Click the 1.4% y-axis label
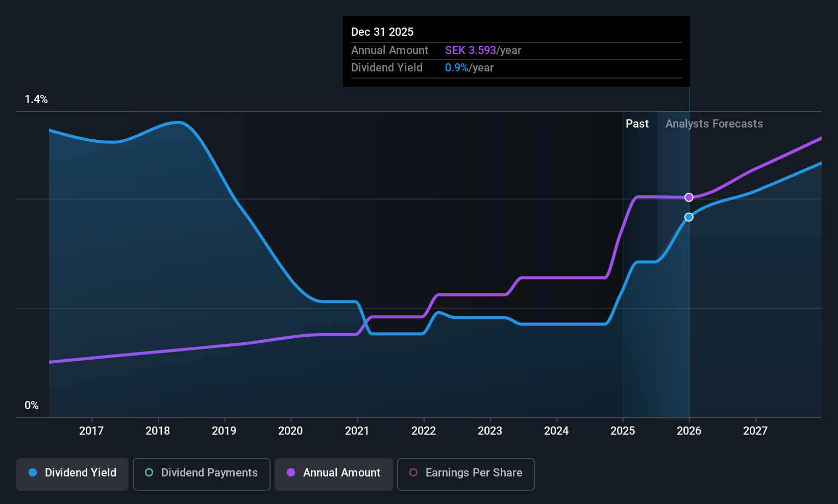This screenshot has height=504, width=838. pos(36,99)
